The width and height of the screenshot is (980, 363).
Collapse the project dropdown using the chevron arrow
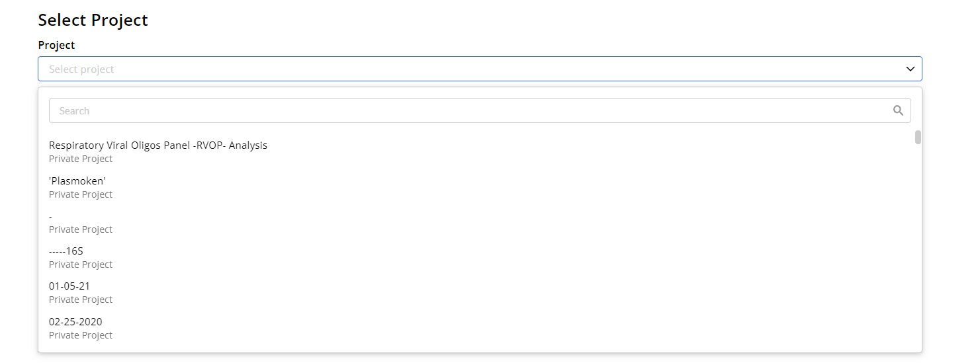pyautogui.click(x=910, y=69)
